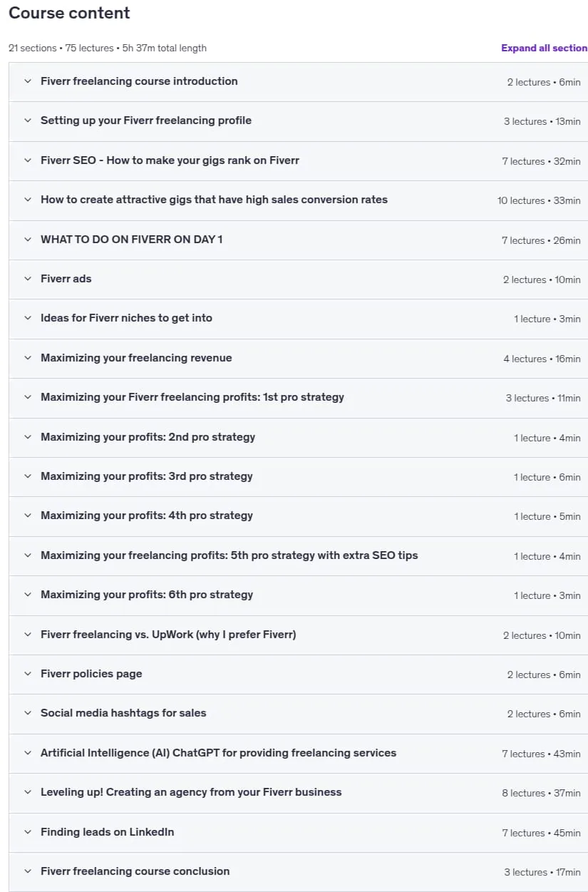Click chevron beside 6th pro strategy section
This screenshot has width=588, height=892.
click(x=28, y=595)
